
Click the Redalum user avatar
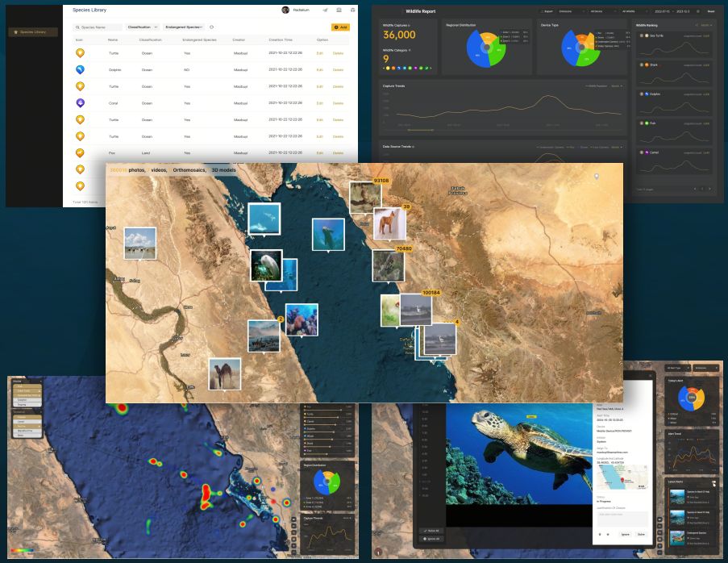[285, 10]
